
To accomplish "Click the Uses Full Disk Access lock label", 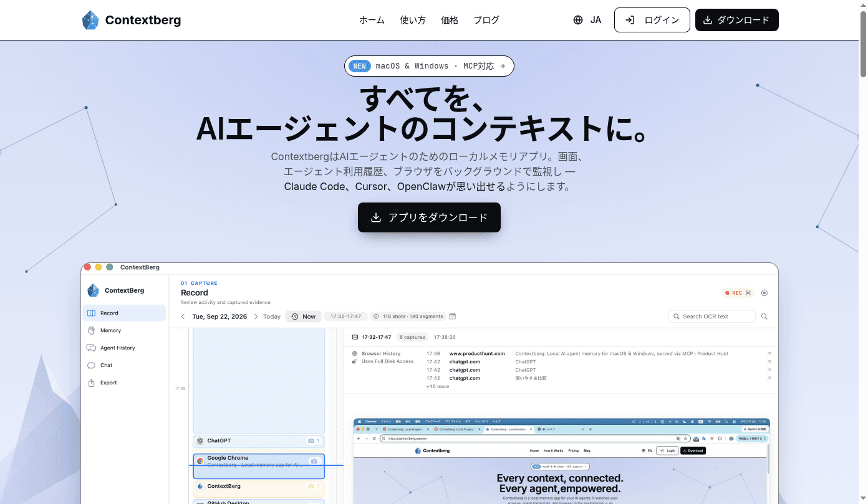I will 383,361.
